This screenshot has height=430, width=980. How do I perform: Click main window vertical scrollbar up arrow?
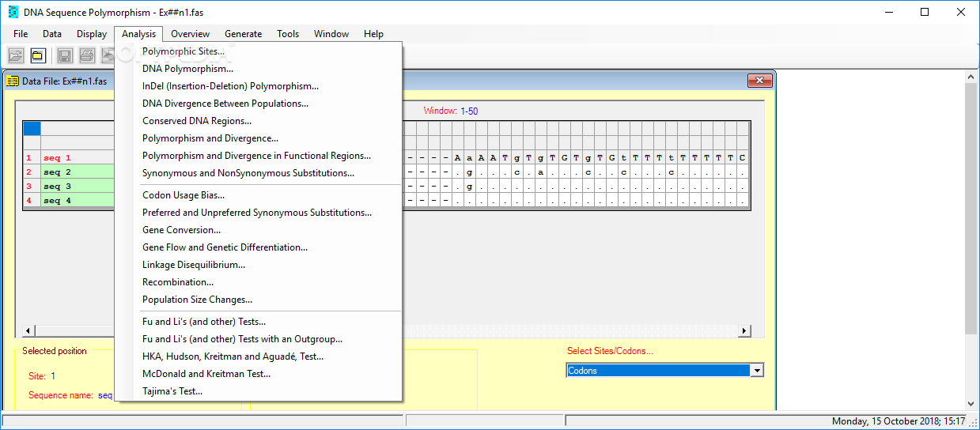(972, 75)
